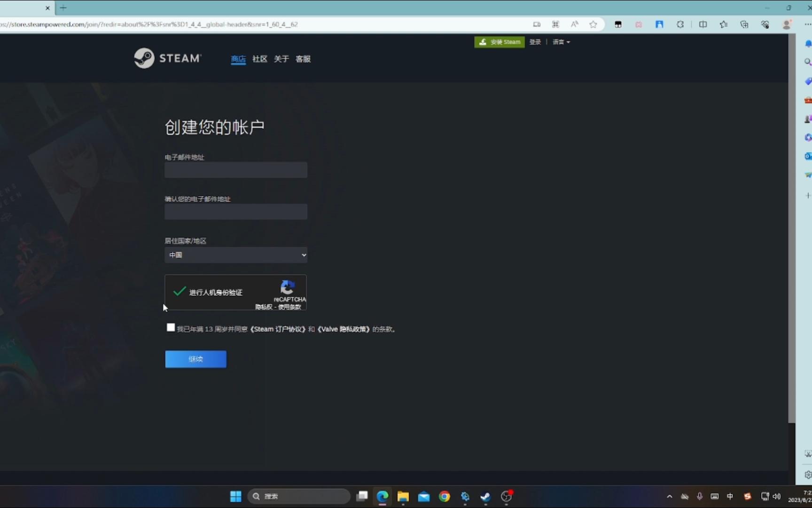Open the red toolbox icon in sidebar
The image size is (812, 508).
click(x=808, y=100)
